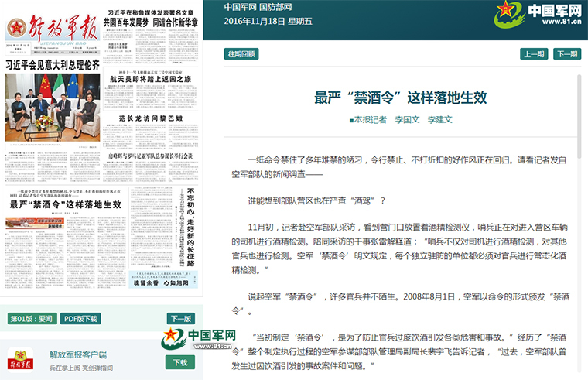Image resolution: width=588 pixels, height=380 pixels.
Task: Go to next page with 下一版
Action: pyautogui.click(x=180, y=319)
